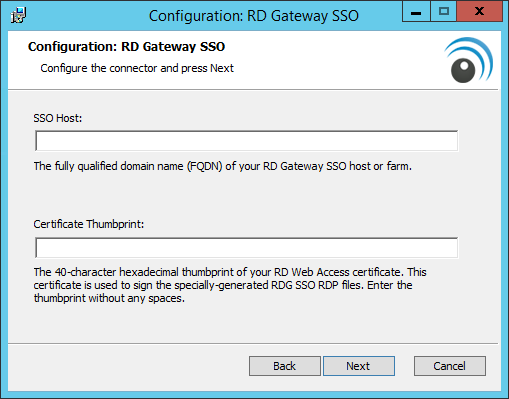The image size is (509, 399).
Task: Click the window title bar text
Action: (x=254, y=16)
